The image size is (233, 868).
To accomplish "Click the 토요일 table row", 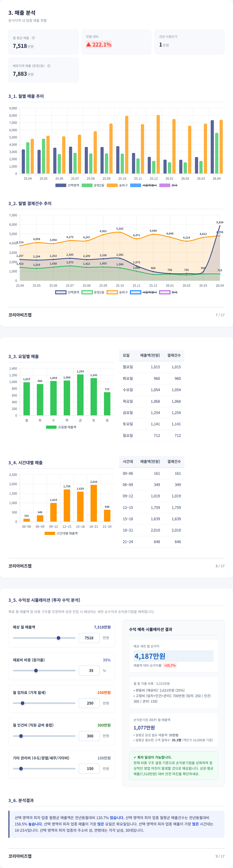I will (152, 424).
